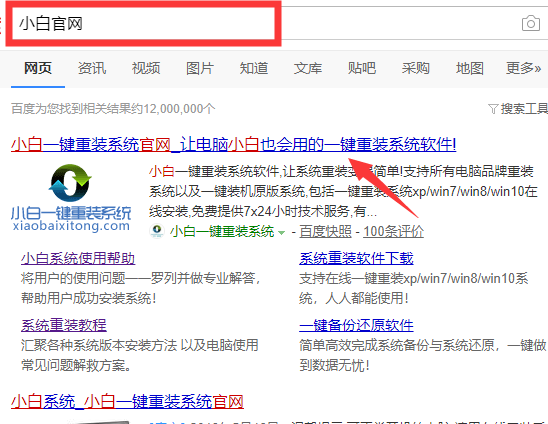Open the 小白系统使用帮助 sublink
This screenshot has width=548, height=424.
tap(78, 258)
